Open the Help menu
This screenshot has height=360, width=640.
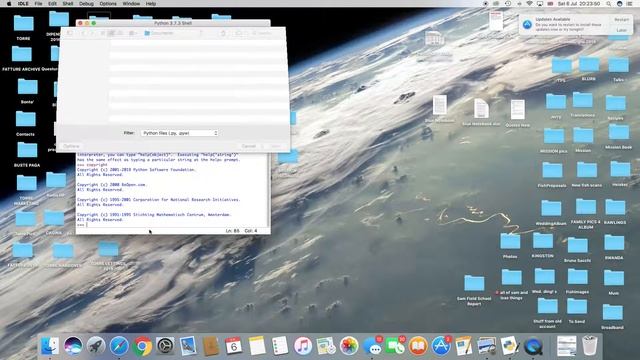[x=151, y=4]
